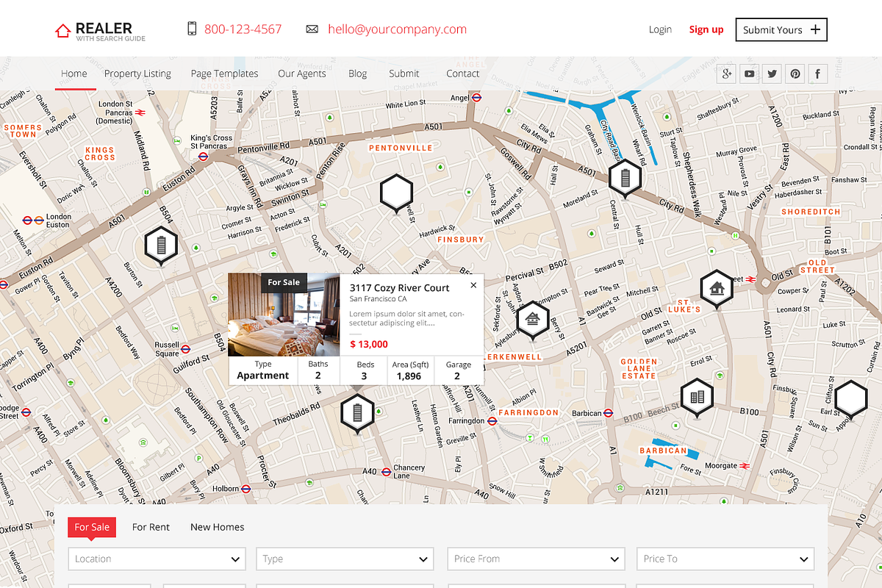Select the house marker near Old St
The width and height of the screenshot is (882, 588).
pyautogui.click(x=717, y=288)
